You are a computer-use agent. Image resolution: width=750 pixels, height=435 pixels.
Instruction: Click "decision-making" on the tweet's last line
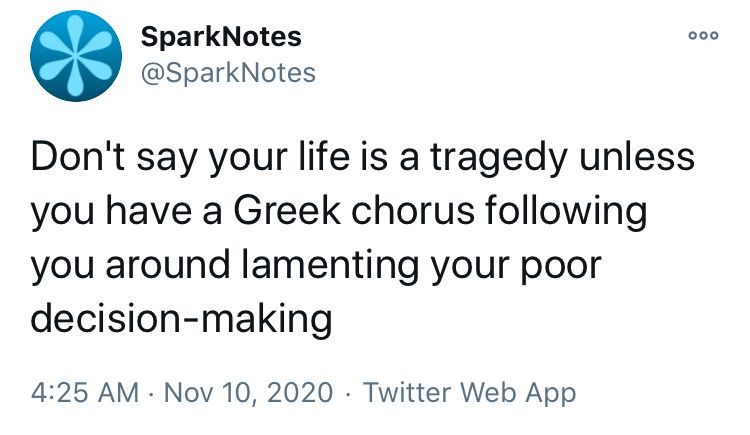180,319
